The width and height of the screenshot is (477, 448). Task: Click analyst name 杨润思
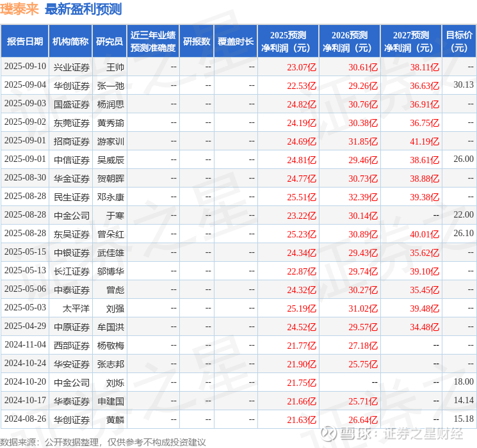pyautogui.click(x=111, y=104)
